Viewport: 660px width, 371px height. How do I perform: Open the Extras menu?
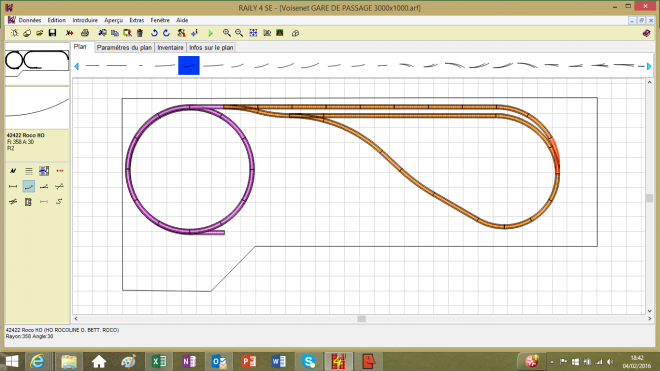click(136, 20)
